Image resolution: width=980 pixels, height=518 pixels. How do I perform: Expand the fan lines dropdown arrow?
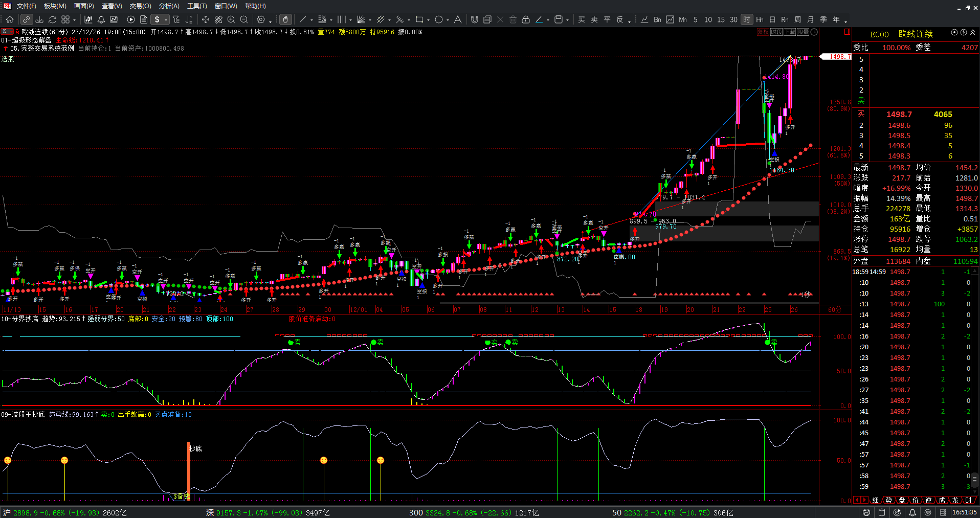(370, 20)
